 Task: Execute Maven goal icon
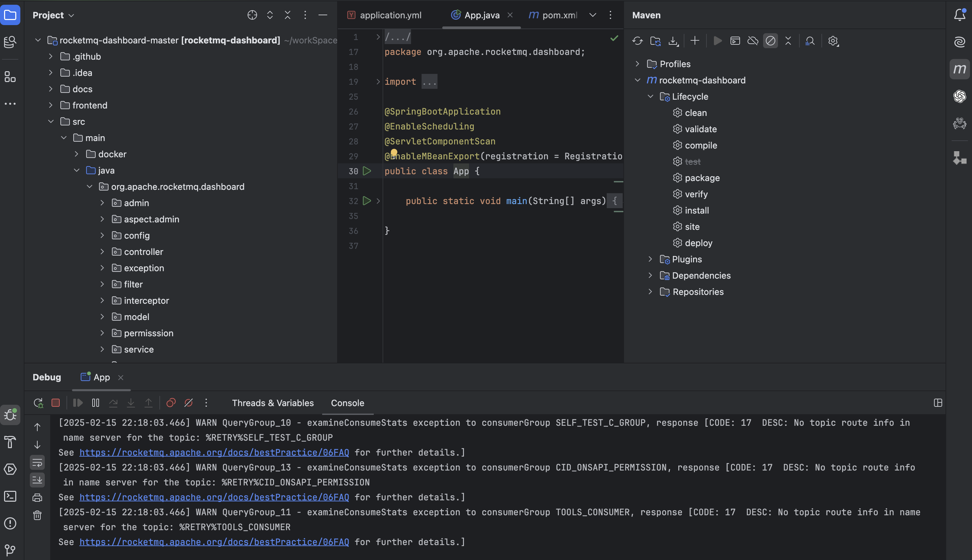tap(735, 41)
